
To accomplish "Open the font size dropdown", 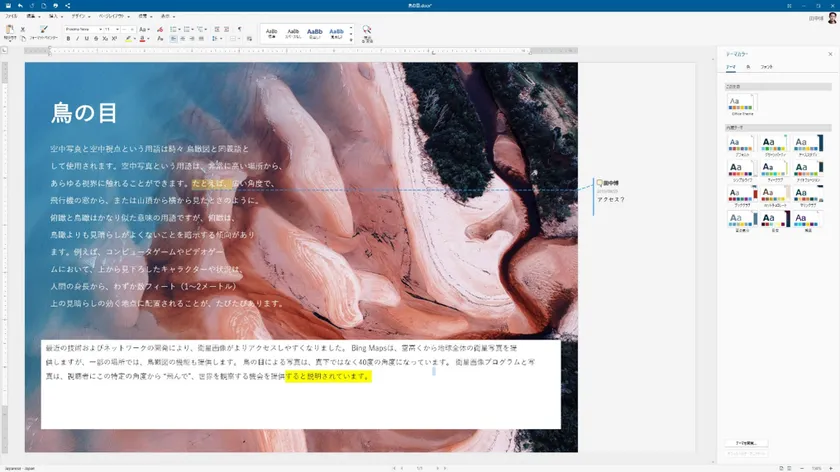I will (x=119, y=29).
